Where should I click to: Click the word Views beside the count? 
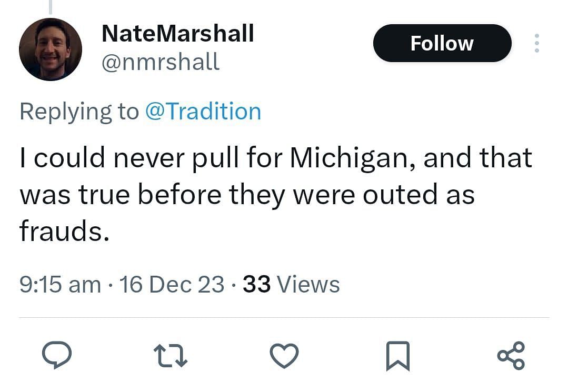(308, 285)
